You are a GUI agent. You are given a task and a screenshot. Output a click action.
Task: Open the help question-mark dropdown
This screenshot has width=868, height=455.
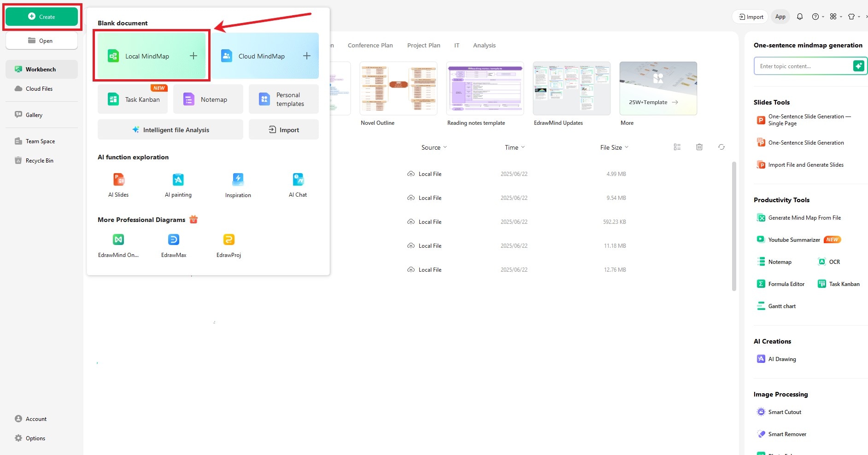[x=818, y=17]
